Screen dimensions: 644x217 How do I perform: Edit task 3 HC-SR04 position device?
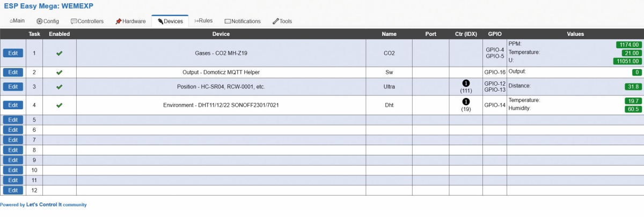13,86
